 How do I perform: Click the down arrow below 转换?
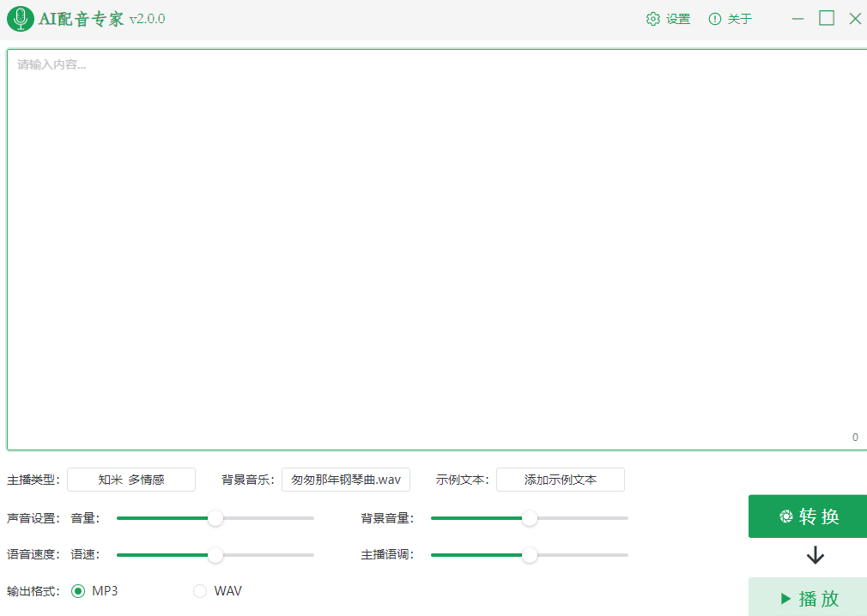(x=815, y=555)
